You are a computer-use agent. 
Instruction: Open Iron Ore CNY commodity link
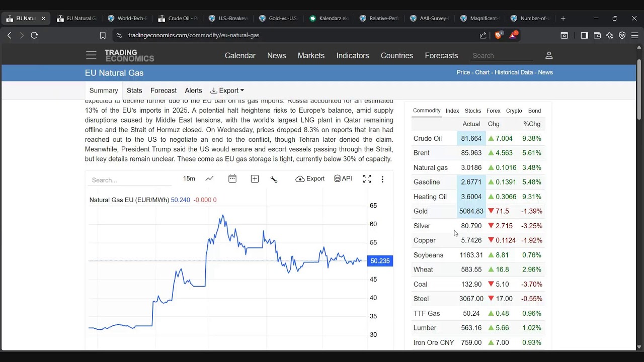[x=434, y=342]
